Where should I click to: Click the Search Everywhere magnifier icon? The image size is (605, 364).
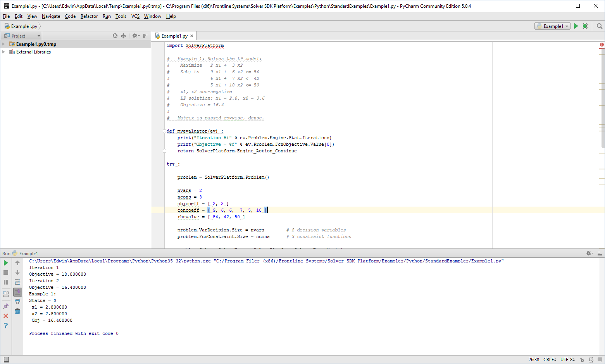[x=600, y=26]
